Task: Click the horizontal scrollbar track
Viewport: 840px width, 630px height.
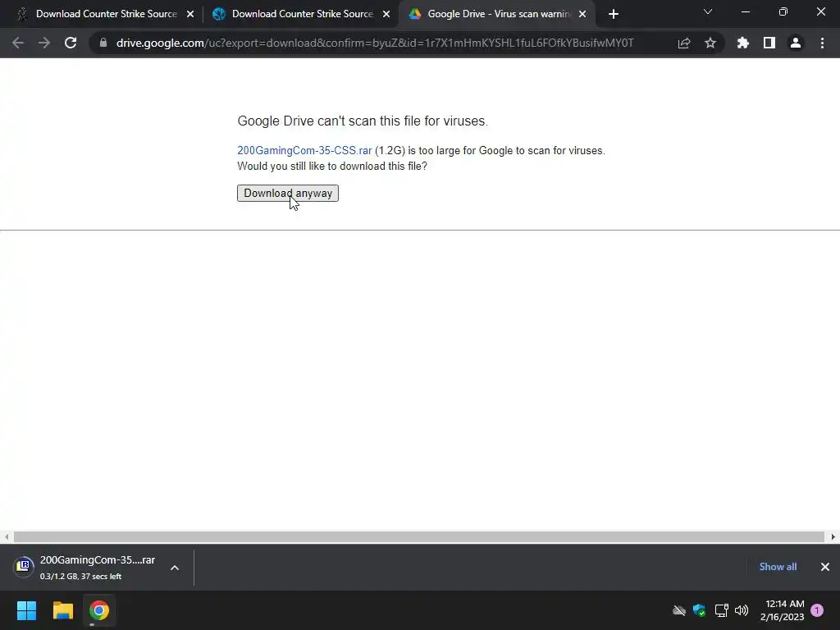Action: 419,536
